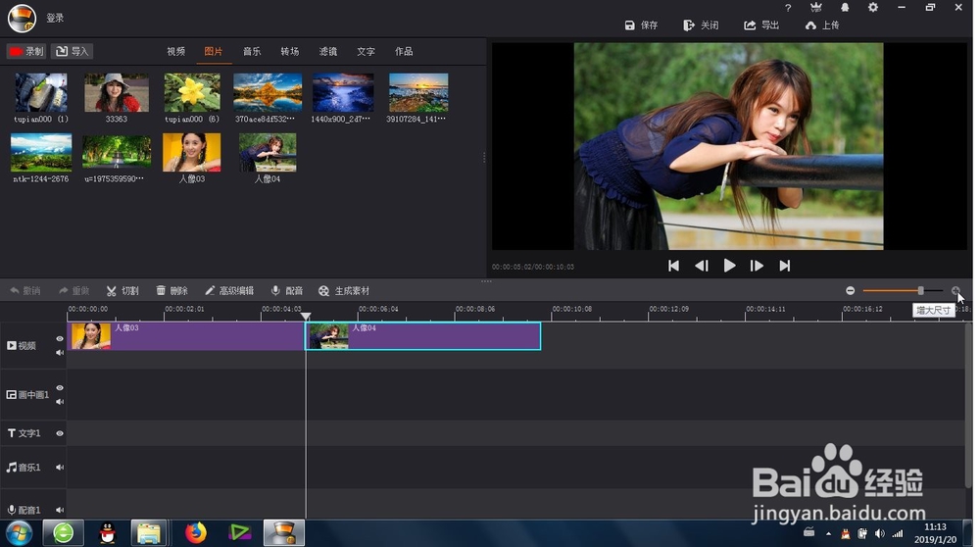Open the QQ penguin taskbar icon
Screen dimensions: 980x547
(x=108, y=533)
